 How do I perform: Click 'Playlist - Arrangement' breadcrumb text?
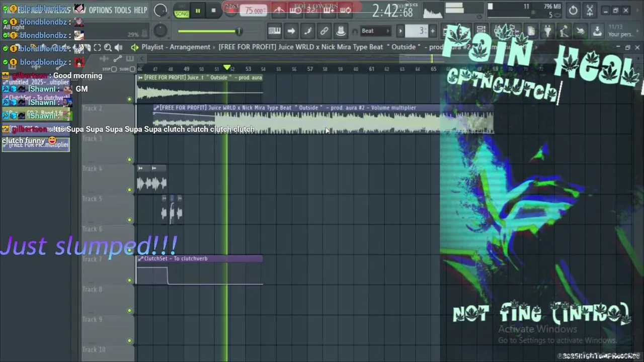tap(176, 47)
